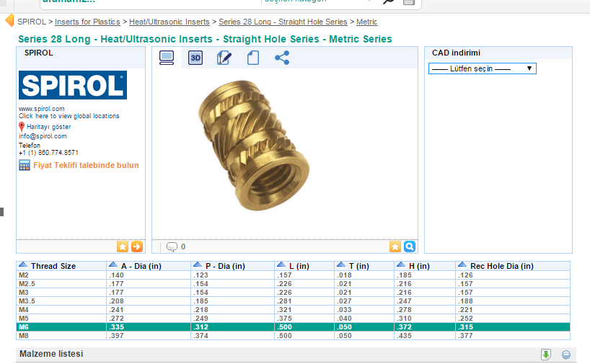Collapse the Malzeme listesi section
The height and width of the screenshot is (364, 590).
566,354
